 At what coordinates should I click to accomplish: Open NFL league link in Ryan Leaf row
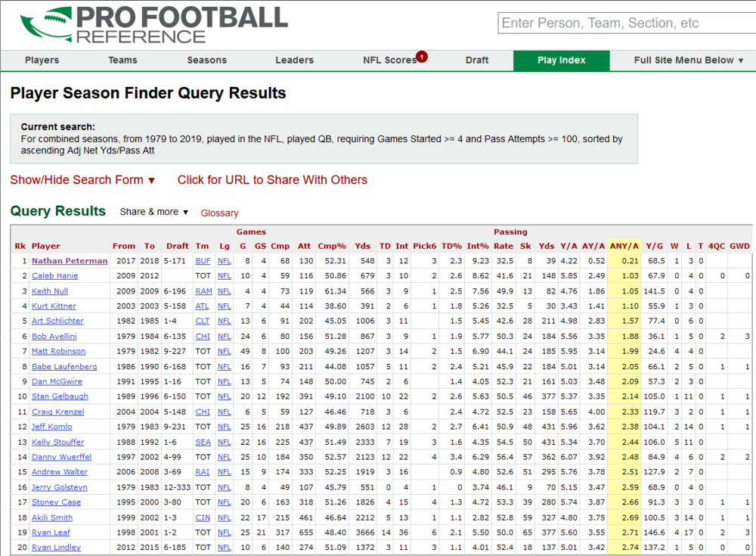pyautogui.click(x=225, y=533)
